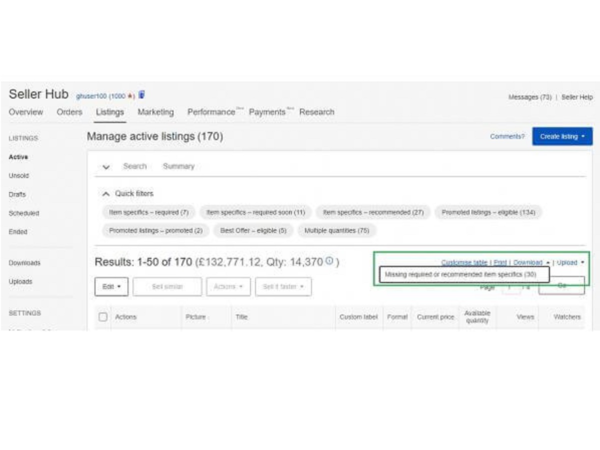Image resolution: width=600 pixels, height=450 pixels.
Task: Open the Create listing dropdown button
Action: click(x=562, y=137)
